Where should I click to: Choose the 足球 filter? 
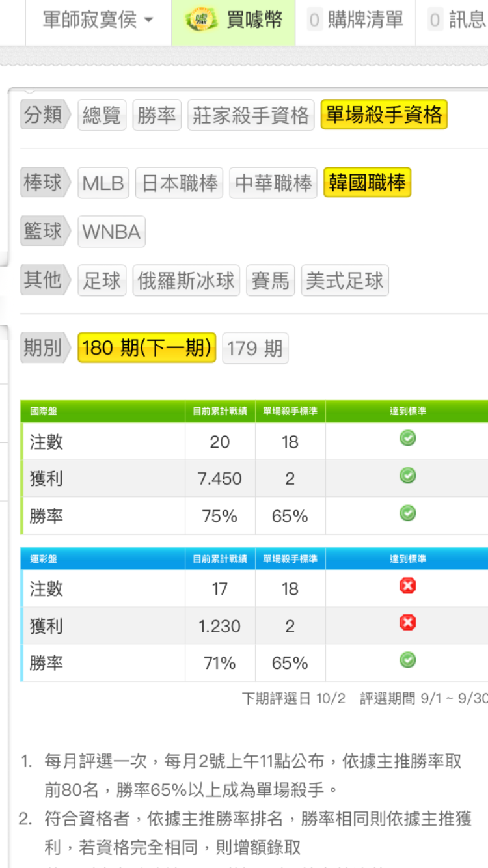coord(102,280)
